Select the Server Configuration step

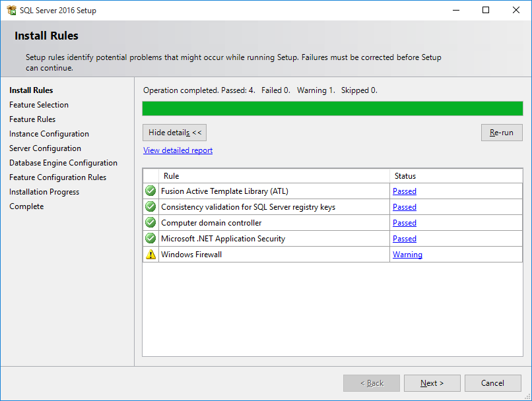[x=45, y=148]
